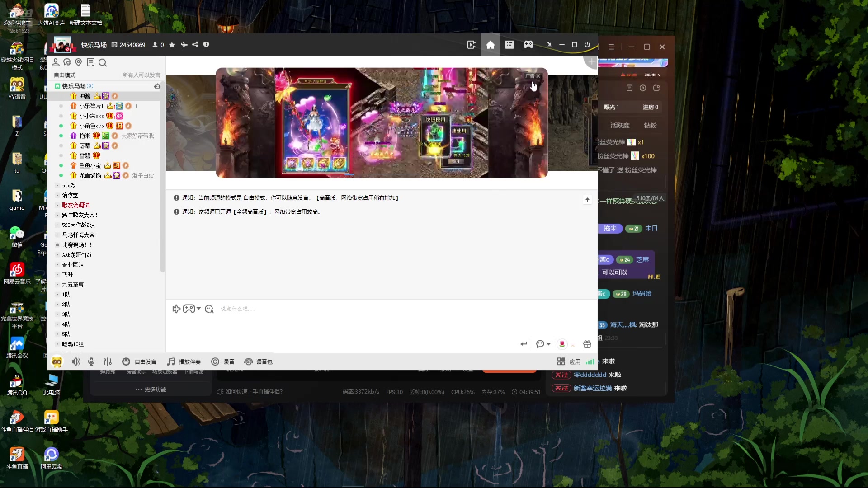Open the 阿里云盘 desktop shortcut
The width and height of the screenshot is (868, 488).
tap(51, 458)
